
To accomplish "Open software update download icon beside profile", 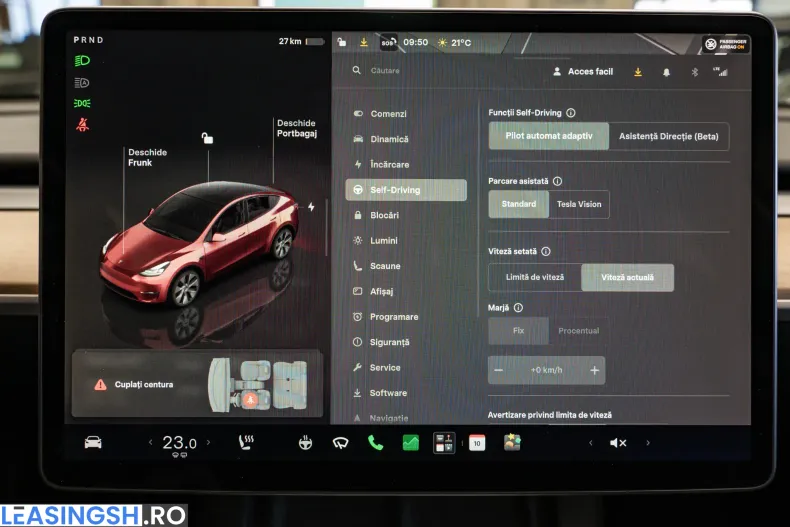I will click(x=638, y=72).
